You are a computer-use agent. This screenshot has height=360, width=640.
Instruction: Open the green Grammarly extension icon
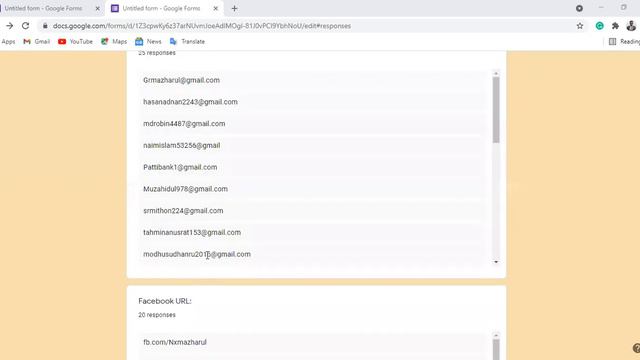[599, 26]
